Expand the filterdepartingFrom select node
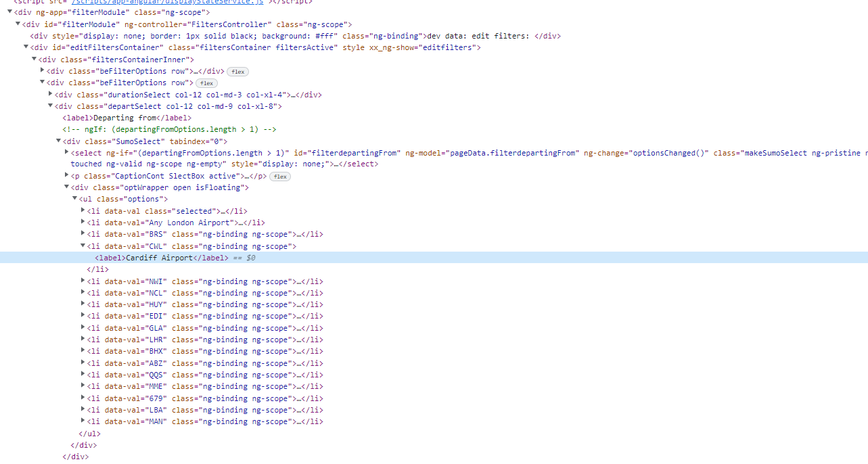 (x=66, y=153)
